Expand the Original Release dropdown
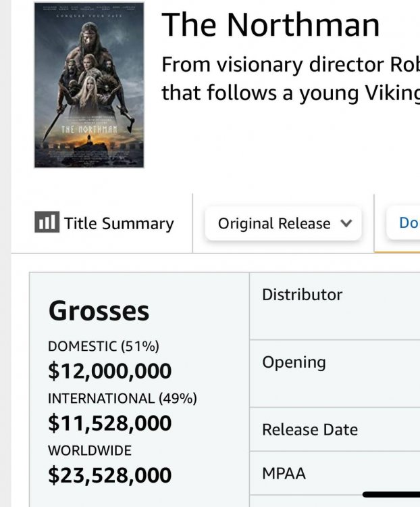This screenshot has width=420, height=507. click(283, 223)
